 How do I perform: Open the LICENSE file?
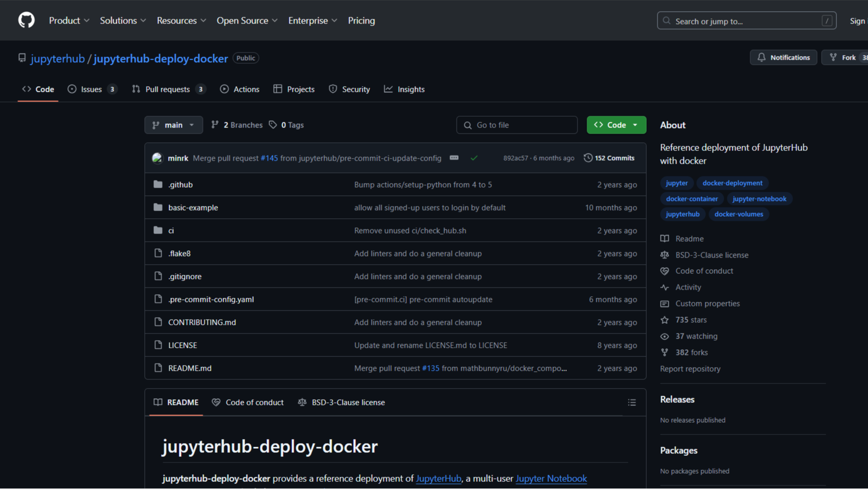(182, 345)
